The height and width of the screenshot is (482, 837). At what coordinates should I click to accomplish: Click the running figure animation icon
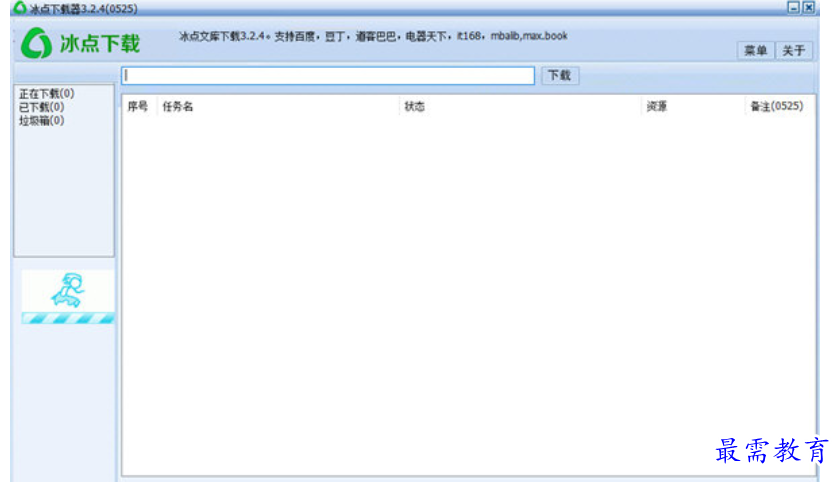68,290
